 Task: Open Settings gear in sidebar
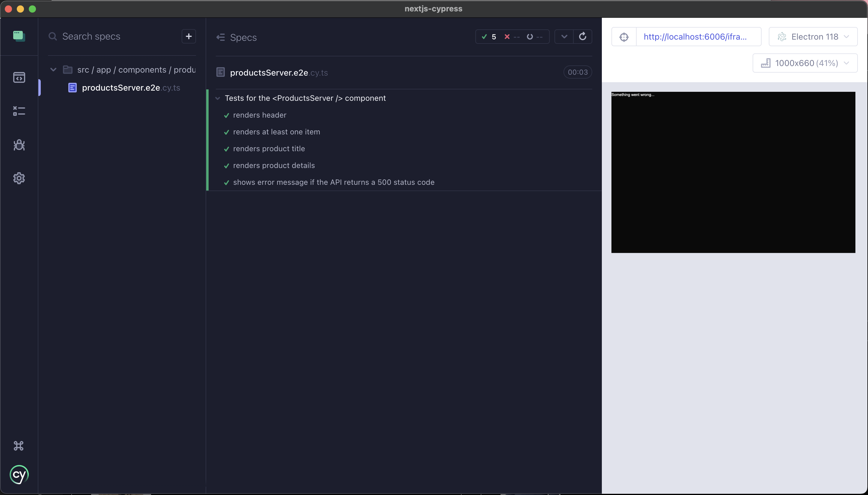pyautogui.click(x=19, y=178)
